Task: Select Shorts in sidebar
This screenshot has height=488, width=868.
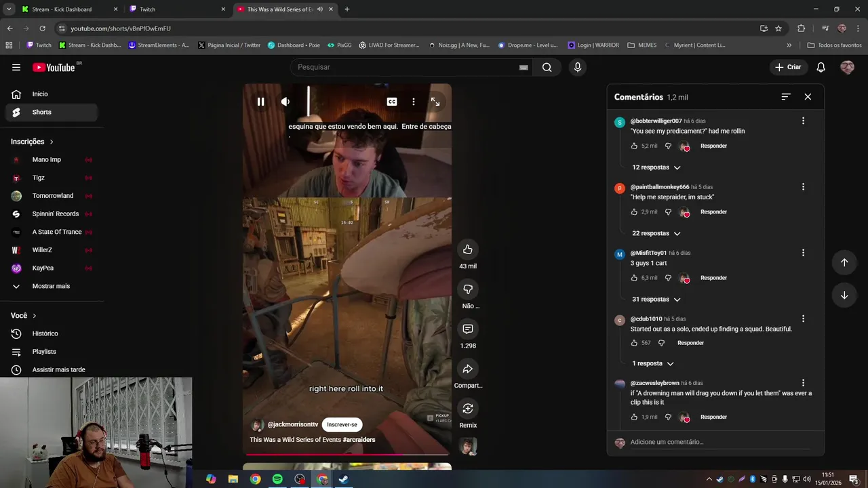Action: [52, 112]
